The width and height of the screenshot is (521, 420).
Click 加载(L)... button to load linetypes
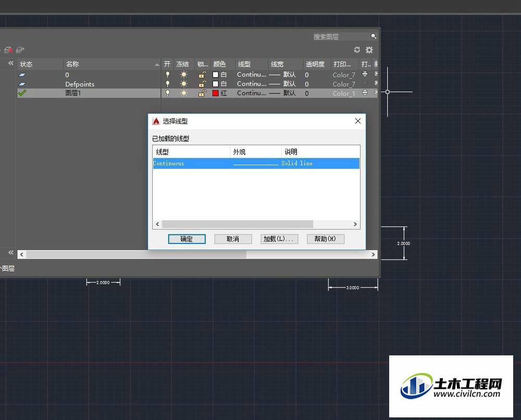pyautogui.click(x=279, y=239)
